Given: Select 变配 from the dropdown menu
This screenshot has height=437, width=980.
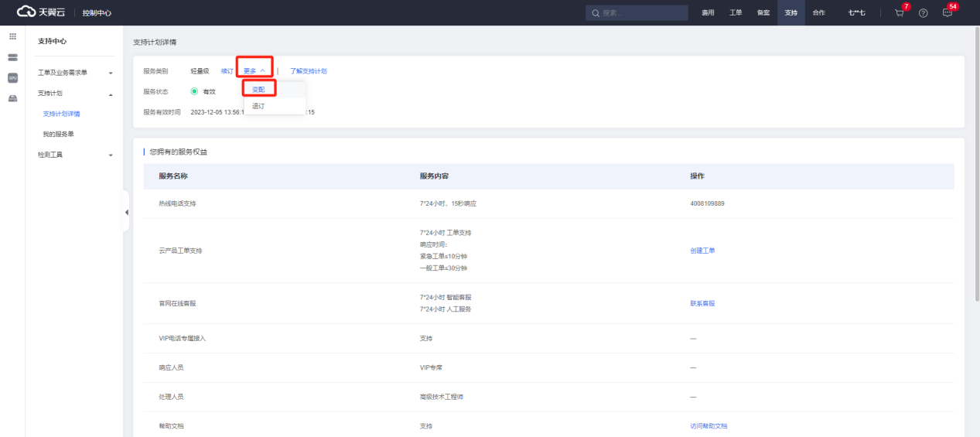Looking at the screenshot, I should click(x=259, y=90).
